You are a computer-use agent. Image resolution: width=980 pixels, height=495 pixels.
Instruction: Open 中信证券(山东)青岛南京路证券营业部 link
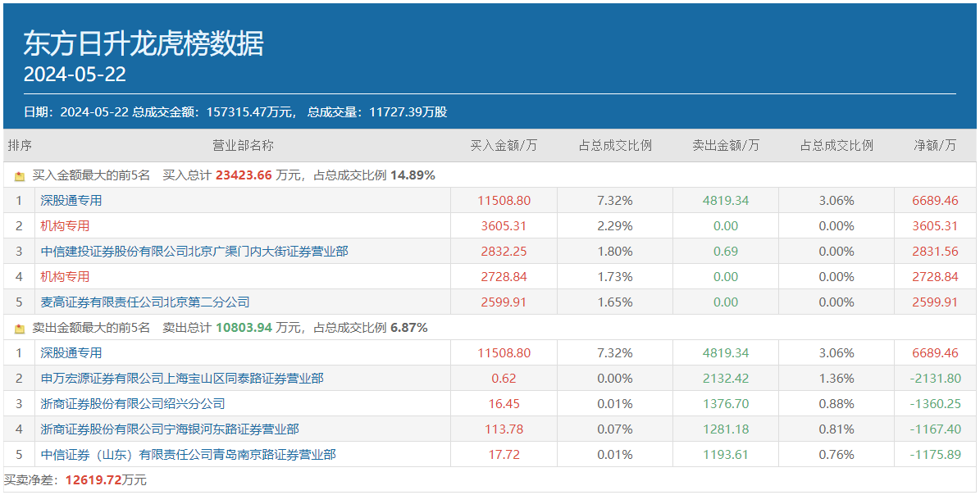[188, 455]
